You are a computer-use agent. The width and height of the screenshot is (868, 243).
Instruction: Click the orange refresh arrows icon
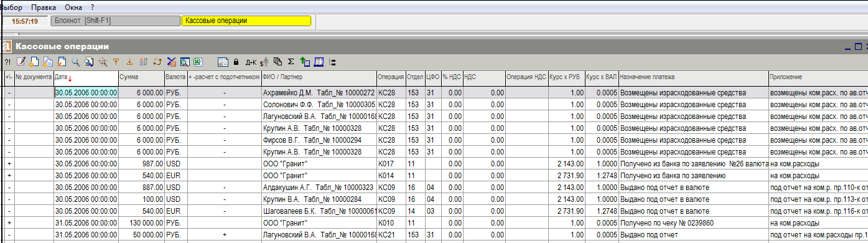click(x=157, y=62)
